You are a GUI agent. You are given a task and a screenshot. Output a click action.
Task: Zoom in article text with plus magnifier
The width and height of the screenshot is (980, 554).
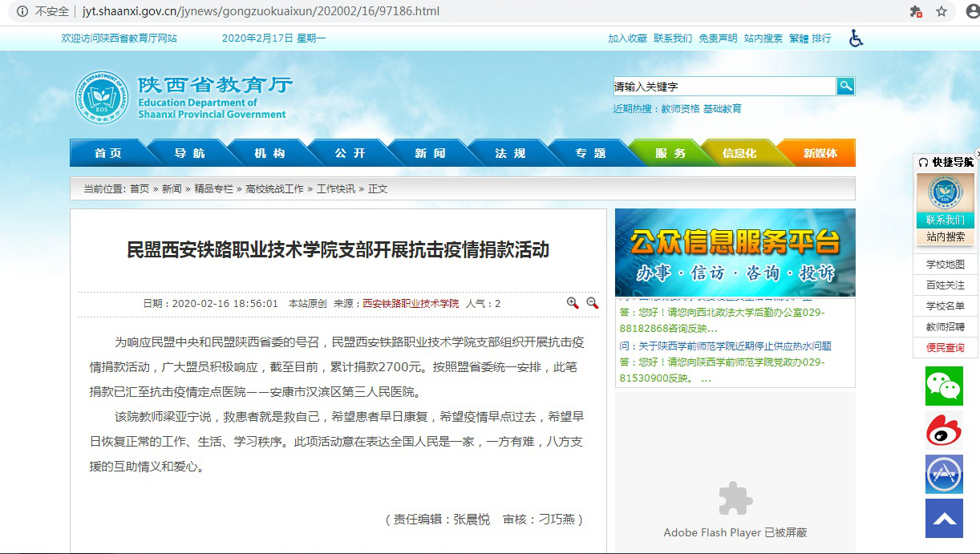pyautogui.click(x=573, y=303)
